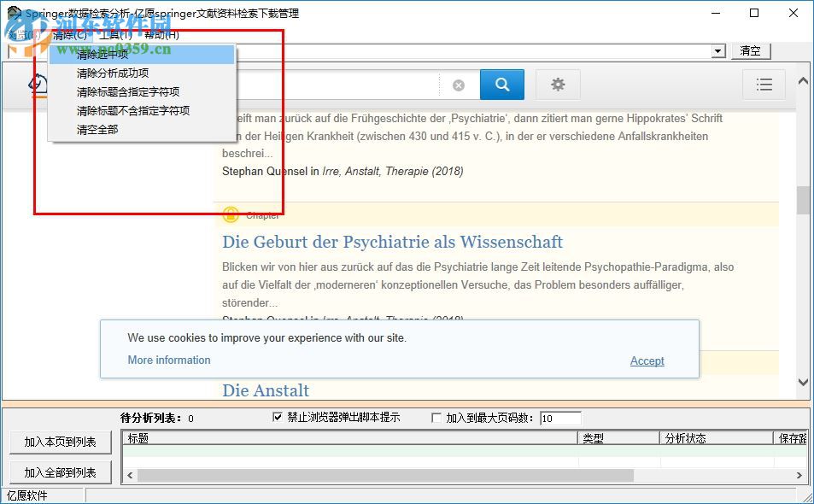Click list horizontal scroll right arrow

coord(799,475)
